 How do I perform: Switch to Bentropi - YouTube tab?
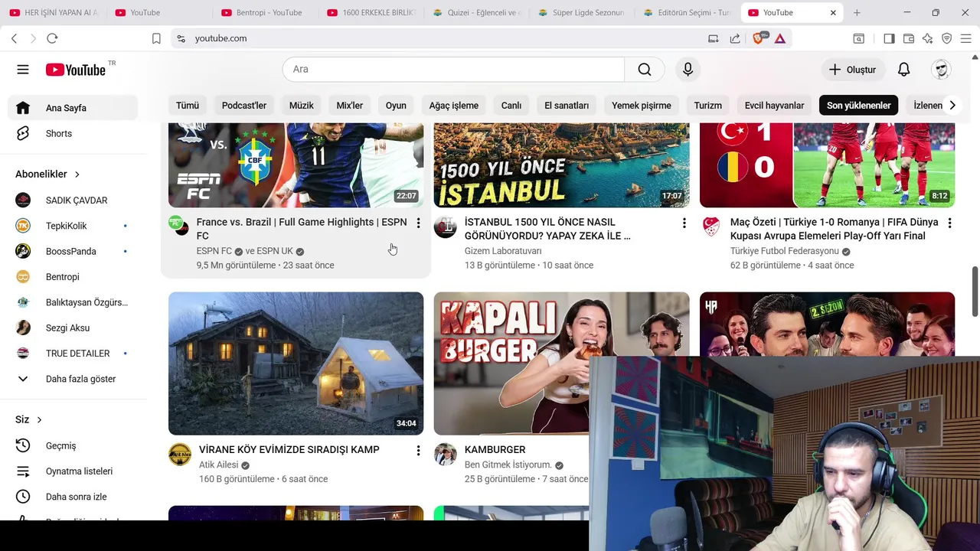(266, 12)
